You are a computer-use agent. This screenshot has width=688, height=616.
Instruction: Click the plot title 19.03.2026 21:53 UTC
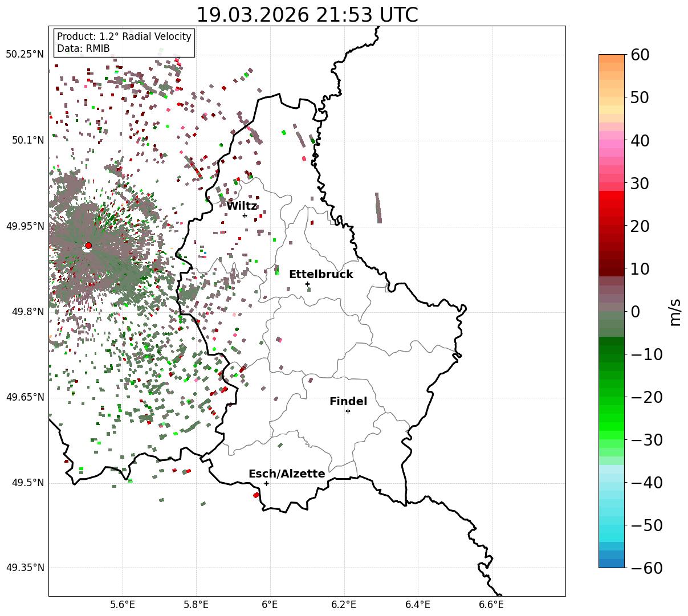coord(307,15)
